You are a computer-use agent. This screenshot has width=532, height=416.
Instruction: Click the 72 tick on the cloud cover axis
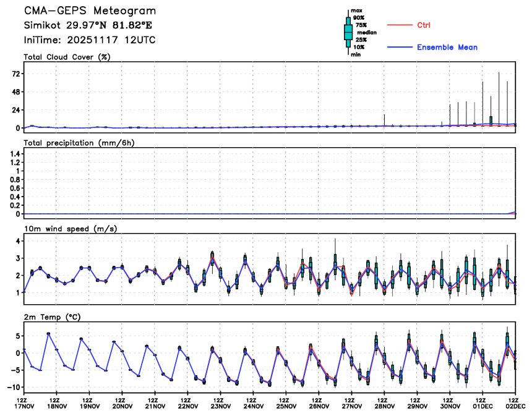(16, 74)
